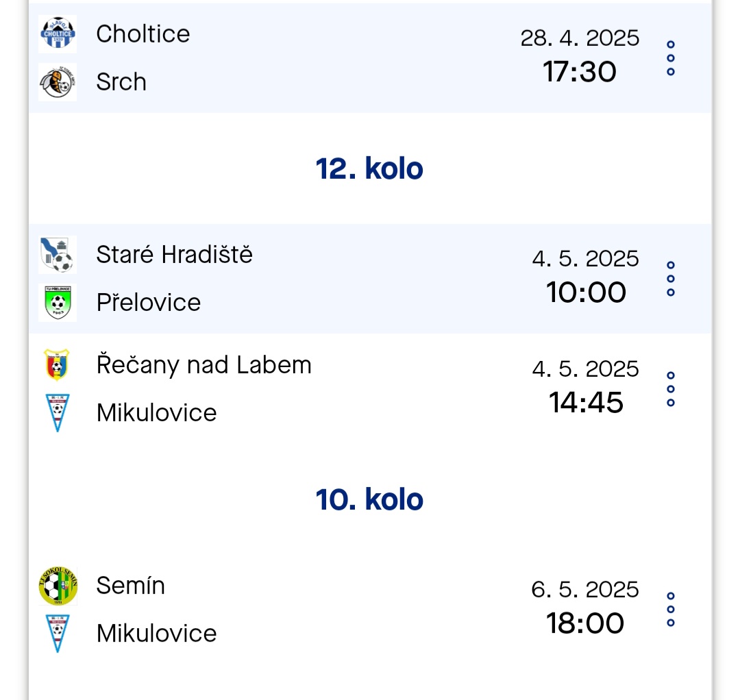Click the 28. 4. 2025 match date
Screen dimensions: 740x700
pyautogui.click(x=580, y=38)
